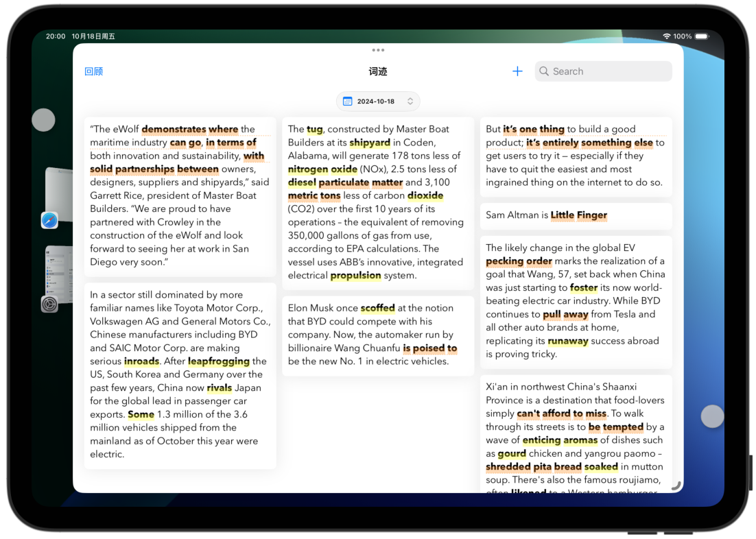Tap highlighted phrase 'solid partnerships between'

(x=154, y=169)
